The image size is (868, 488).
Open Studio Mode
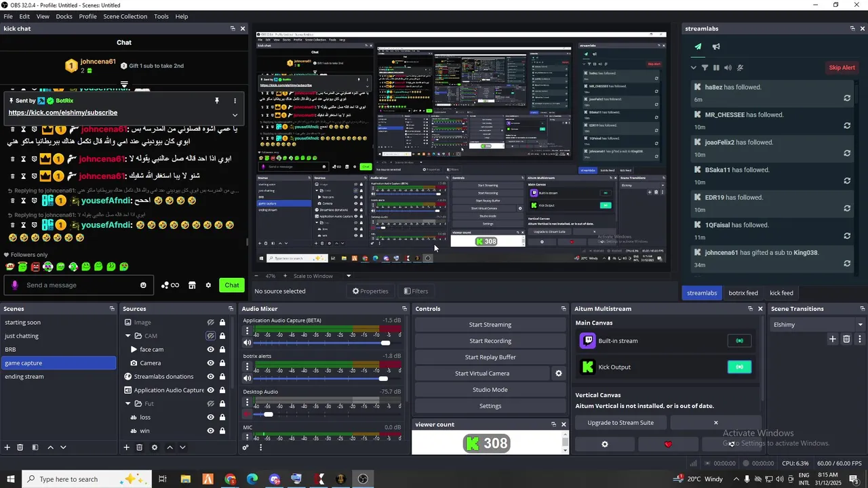[490, 390]
